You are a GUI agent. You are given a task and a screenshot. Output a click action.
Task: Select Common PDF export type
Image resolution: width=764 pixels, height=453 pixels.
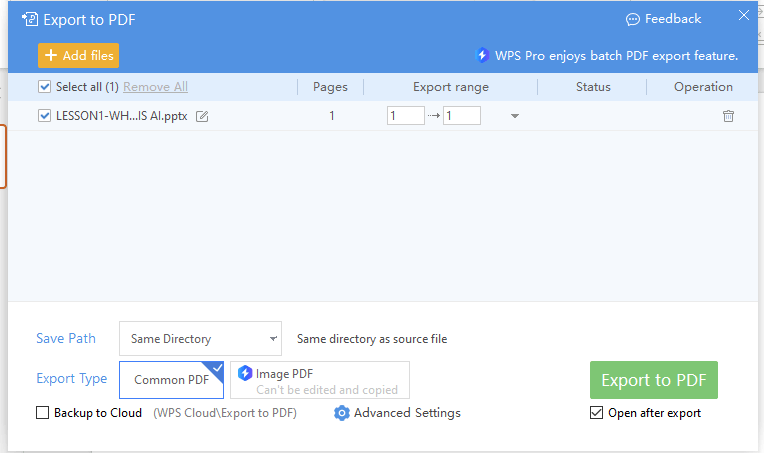(x=172, y=380)
